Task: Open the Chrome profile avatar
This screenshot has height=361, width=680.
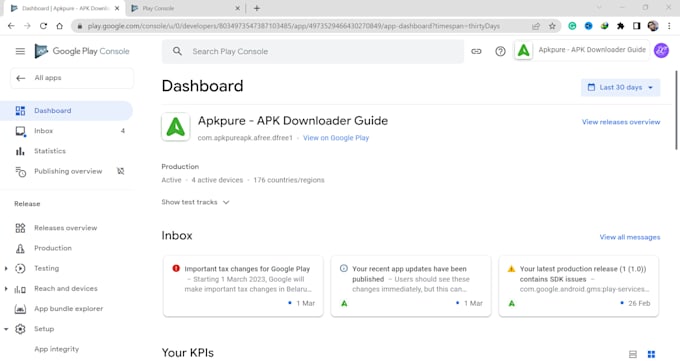Action: coord(653,26)
